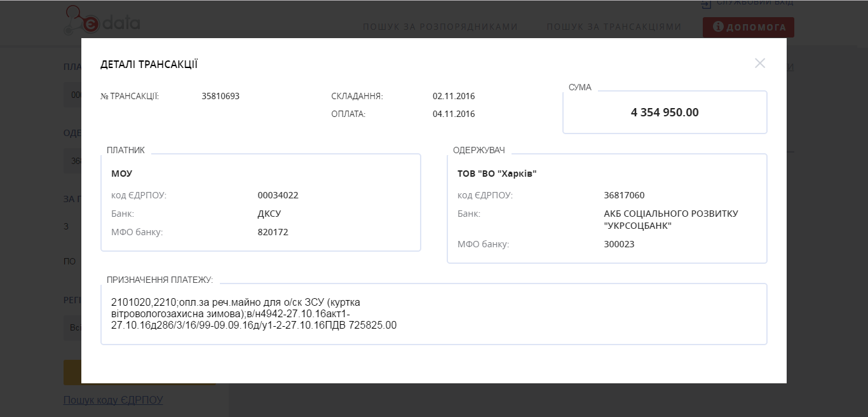Click the payment purpose text box
Screen dimensions: 868x417
[433, 314]
